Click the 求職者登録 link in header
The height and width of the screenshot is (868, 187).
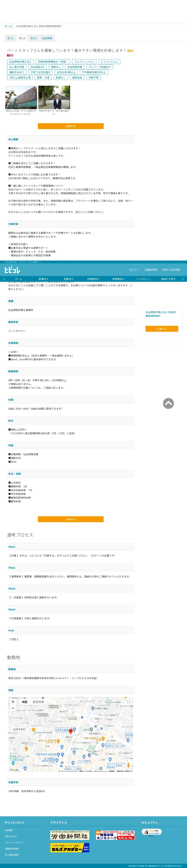point(151,270)
